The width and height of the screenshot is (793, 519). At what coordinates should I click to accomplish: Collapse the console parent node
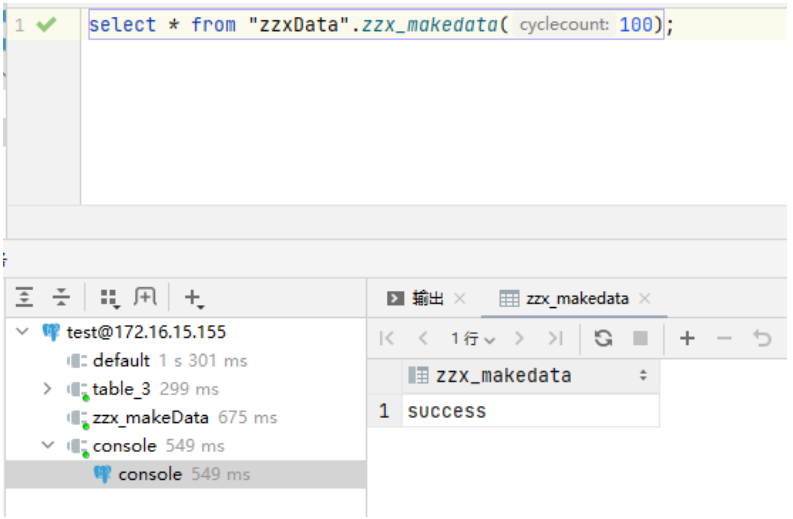click(x=47, y=445)
